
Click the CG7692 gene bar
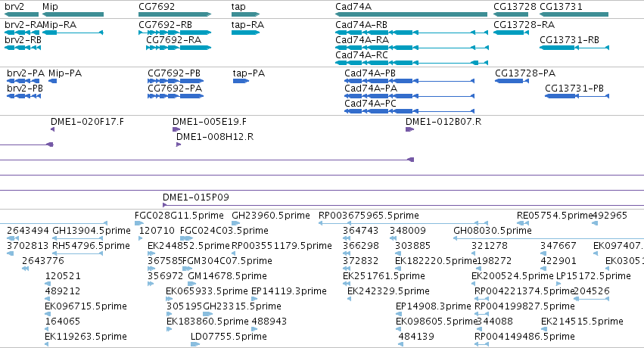(175, 14)
